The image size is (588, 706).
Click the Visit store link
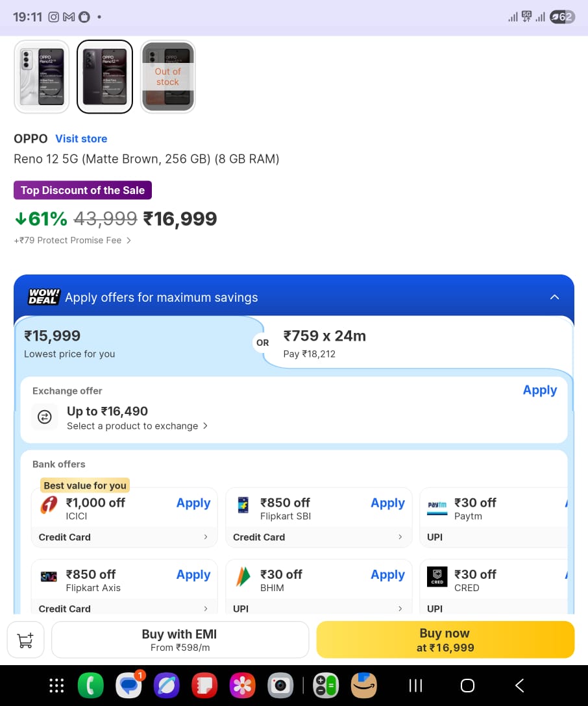[81, 139]
